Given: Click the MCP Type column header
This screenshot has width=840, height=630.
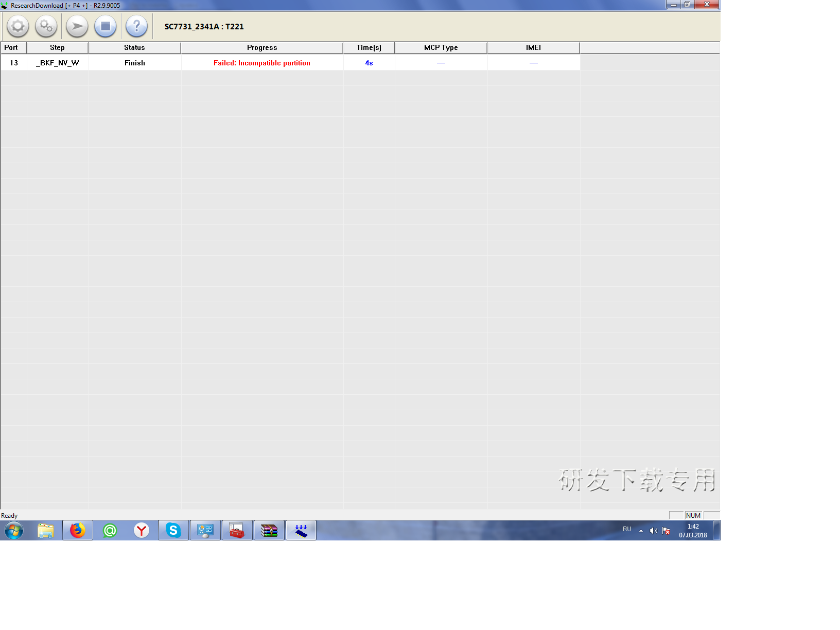Looking at the screenshot, I should point(441,47).
